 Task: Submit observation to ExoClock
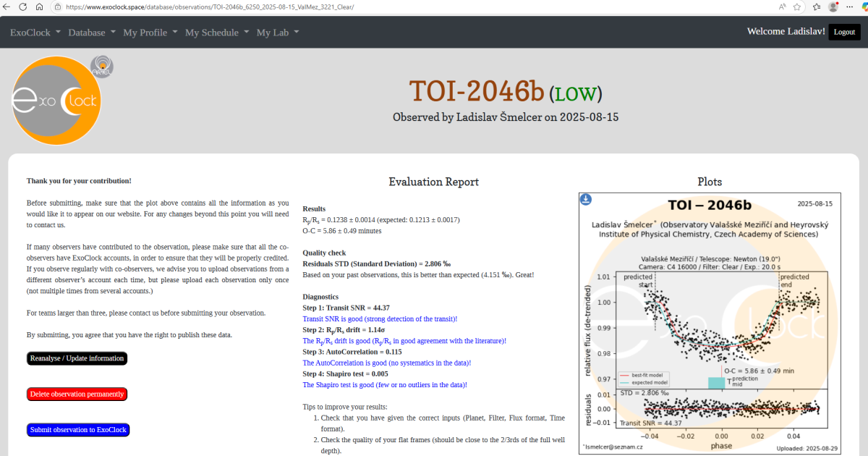tap(78, 430)
